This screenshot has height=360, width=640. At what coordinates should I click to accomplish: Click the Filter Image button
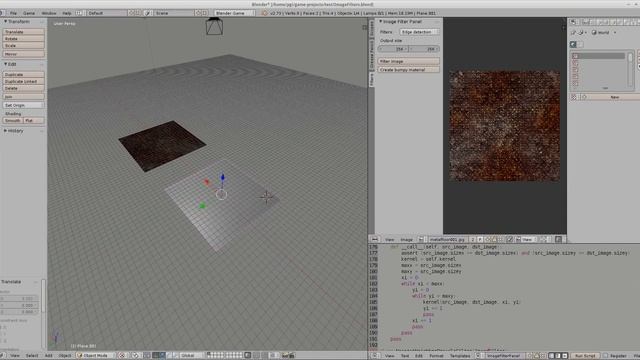[409, 61]
